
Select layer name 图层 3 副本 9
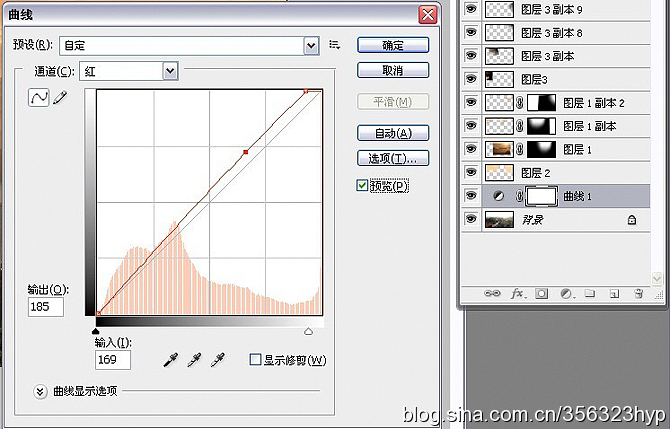tap(552, 9)
